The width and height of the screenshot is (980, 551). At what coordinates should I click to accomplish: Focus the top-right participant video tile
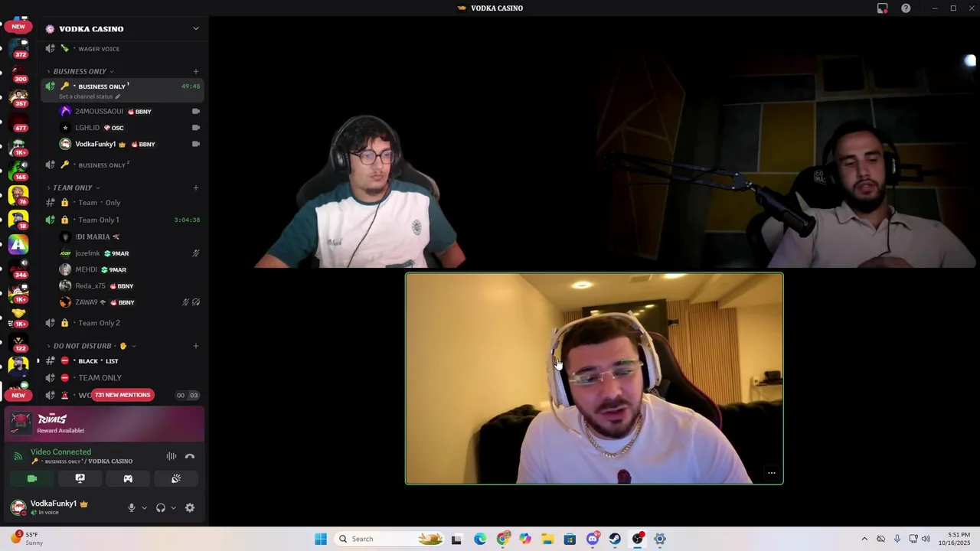(786, 161)
